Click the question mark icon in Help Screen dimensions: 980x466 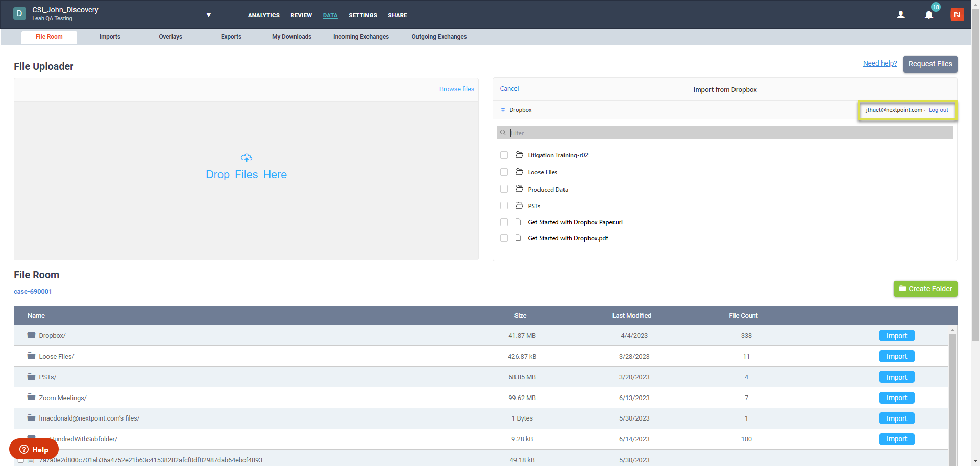click(23, 449)
